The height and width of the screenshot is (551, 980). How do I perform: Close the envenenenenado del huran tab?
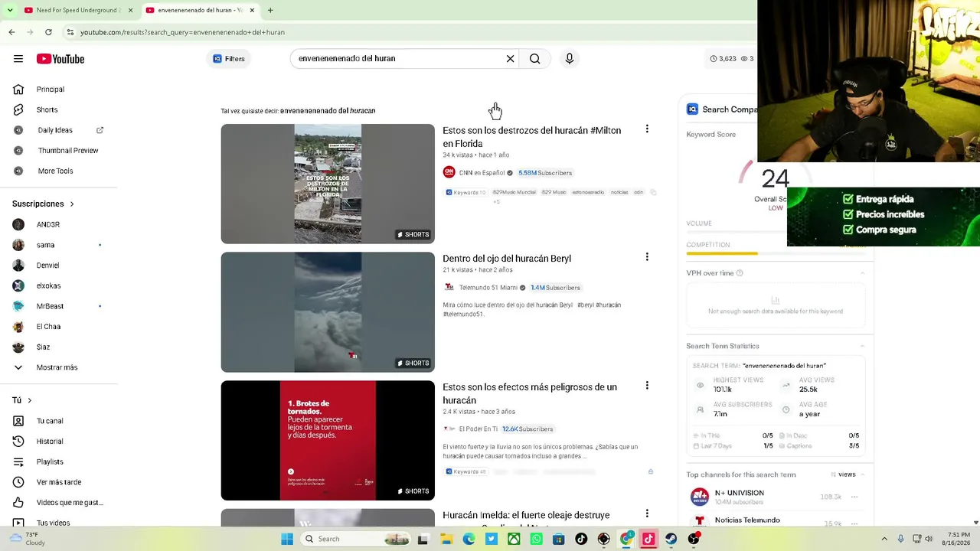tap(252, 10)
